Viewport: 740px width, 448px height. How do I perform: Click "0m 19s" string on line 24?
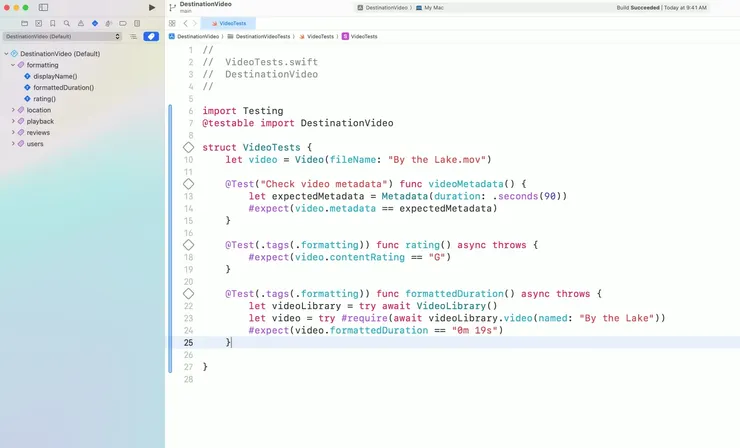pos(475,330)
